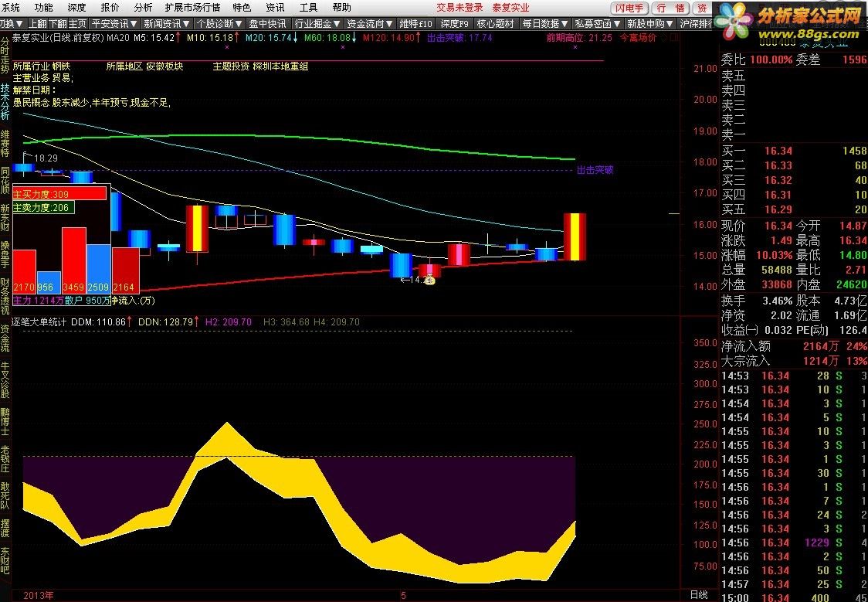
Task: Switch to the 维赛特 side tab
Action: coord(5,144)
